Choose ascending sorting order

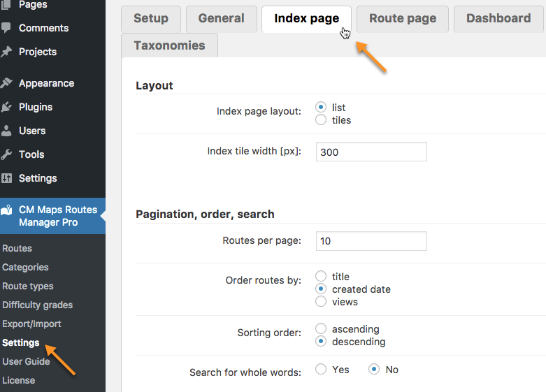321,329
